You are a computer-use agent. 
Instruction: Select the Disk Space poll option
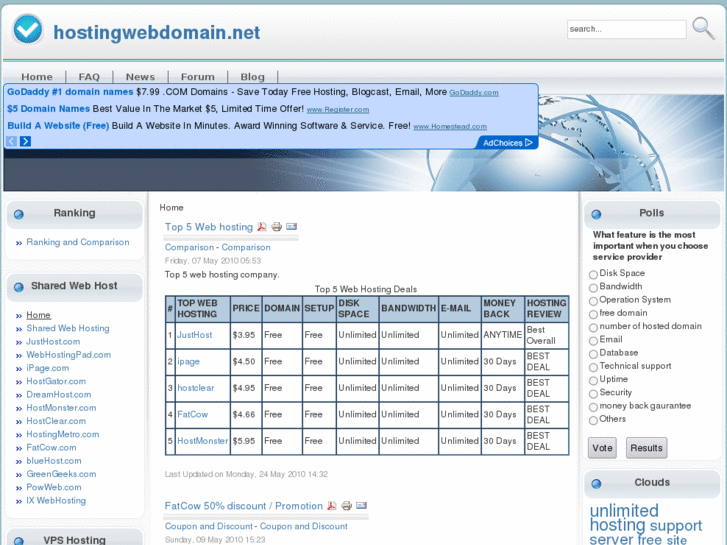[593, 274]
